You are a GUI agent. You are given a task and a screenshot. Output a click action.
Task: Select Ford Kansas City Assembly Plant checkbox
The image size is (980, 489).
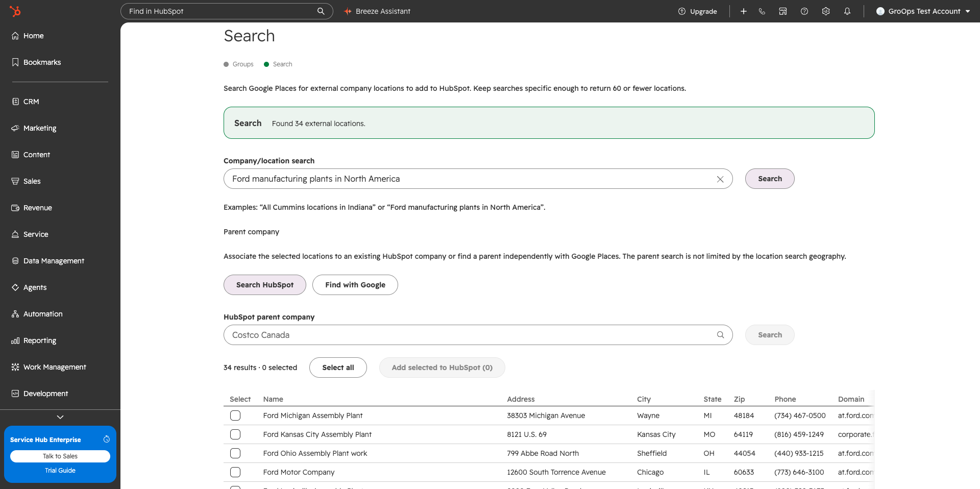(x=235, y=434)
